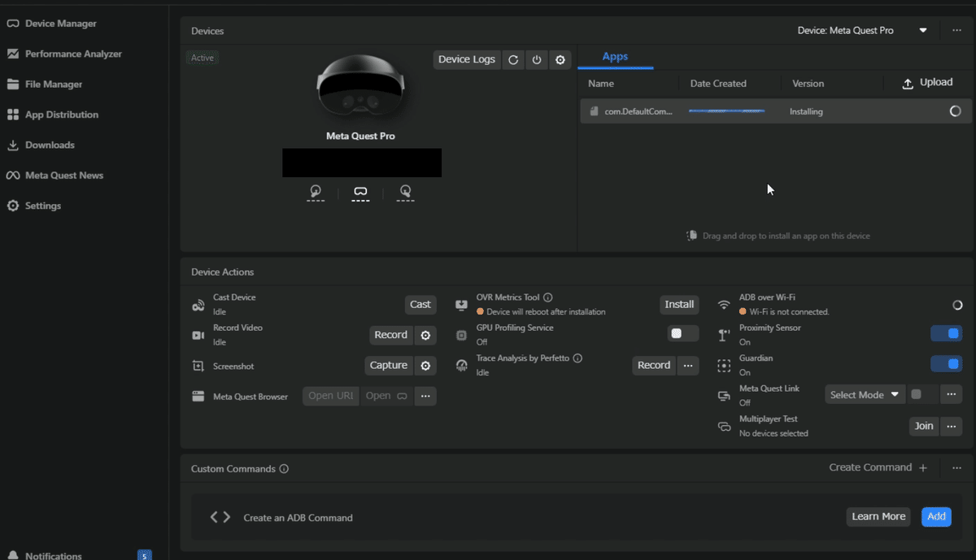Viewport: 976px width, 560px height.
Task: Open Meta Quest News in the sidebar
Action: pos(55,175)
